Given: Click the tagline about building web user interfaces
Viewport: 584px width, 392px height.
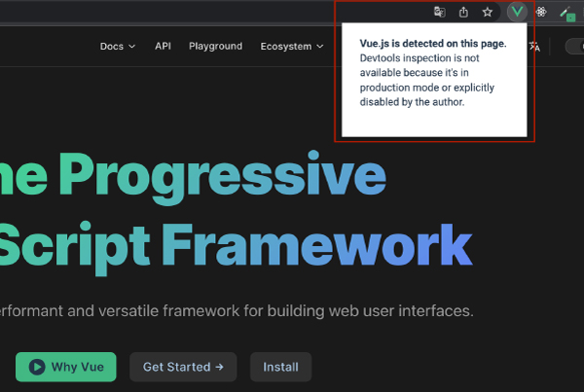Looking at the screenshot, I should [x=237, y=311].
